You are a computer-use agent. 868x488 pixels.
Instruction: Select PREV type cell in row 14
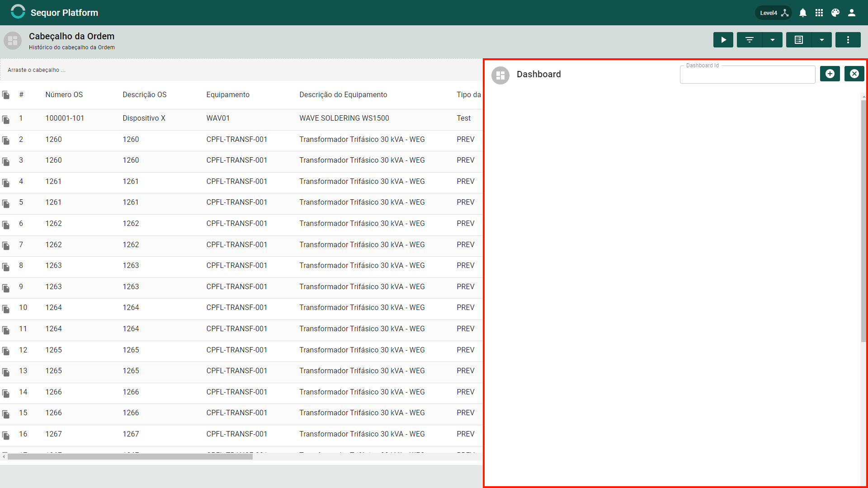click(466, 392)
